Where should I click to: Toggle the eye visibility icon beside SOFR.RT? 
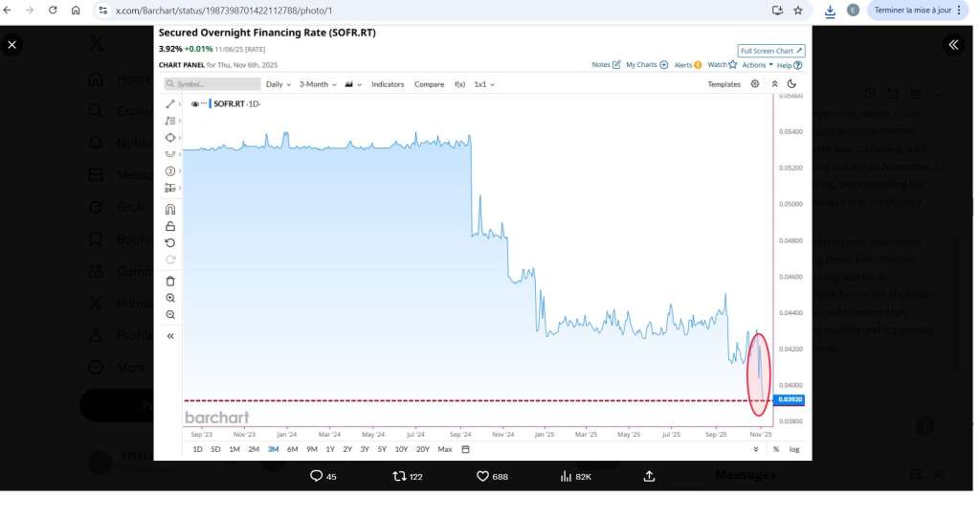point(195,103)
